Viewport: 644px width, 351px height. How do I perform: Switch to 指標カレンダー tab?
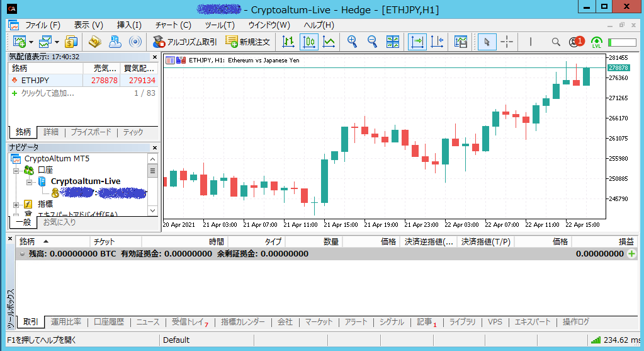coord(243,322)
